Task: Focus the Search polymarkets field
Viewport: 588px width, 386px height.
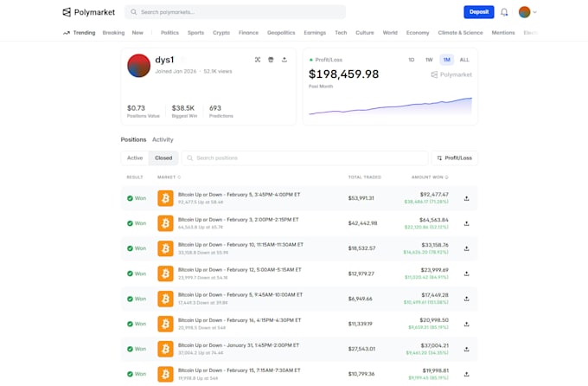Action: [235, 12]
